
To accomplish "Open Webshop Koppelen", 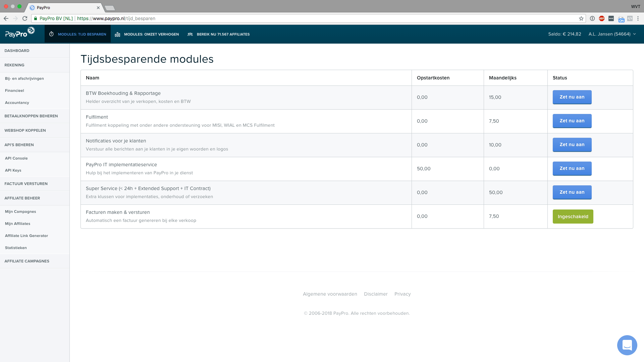I will click(x=35, y=130).
